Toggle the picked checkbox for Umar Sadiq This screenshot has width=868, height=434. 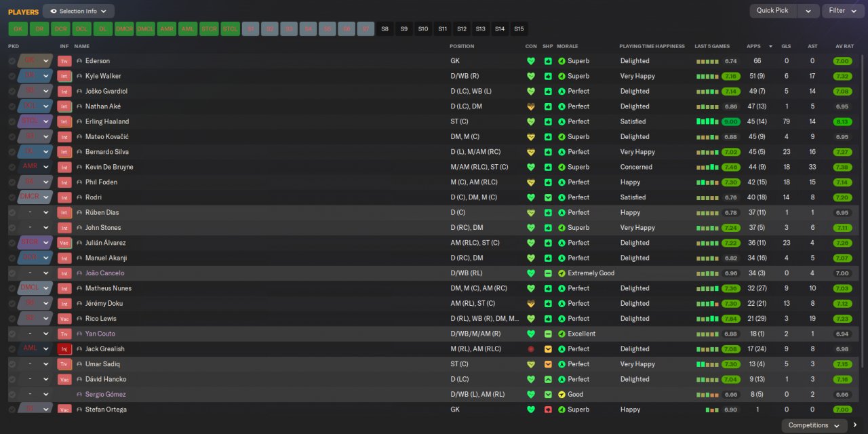[x=12, y=364]
